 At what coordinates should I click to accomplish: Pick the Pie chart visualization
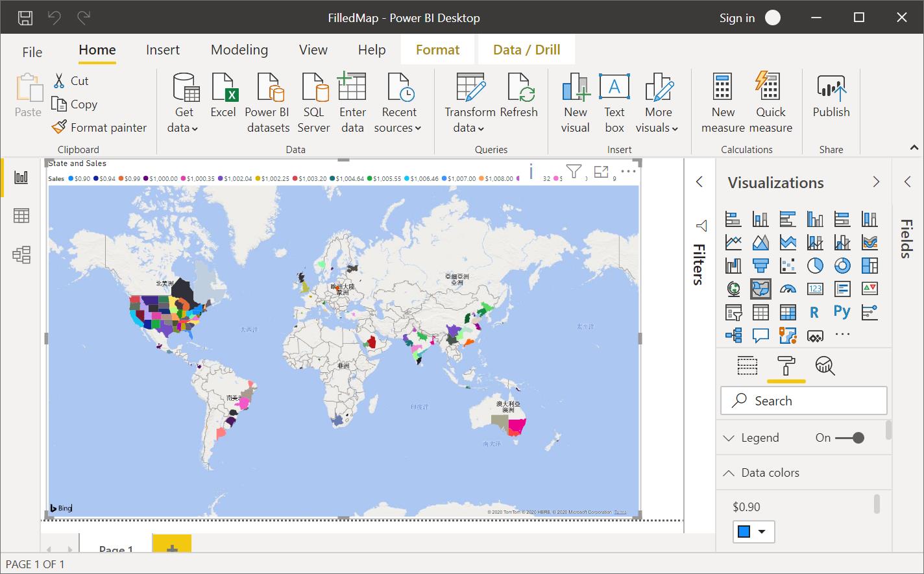pos(815,265)
